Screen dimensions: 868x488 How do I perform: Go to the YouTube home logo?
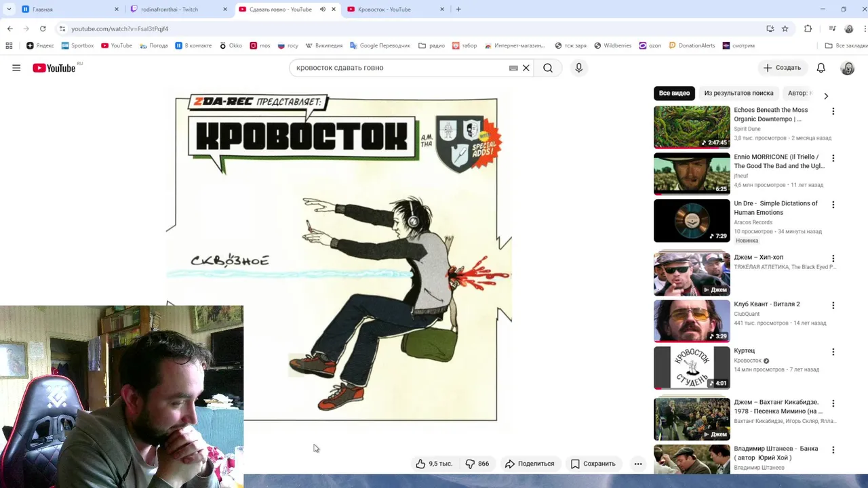click(x=54, y=68)
